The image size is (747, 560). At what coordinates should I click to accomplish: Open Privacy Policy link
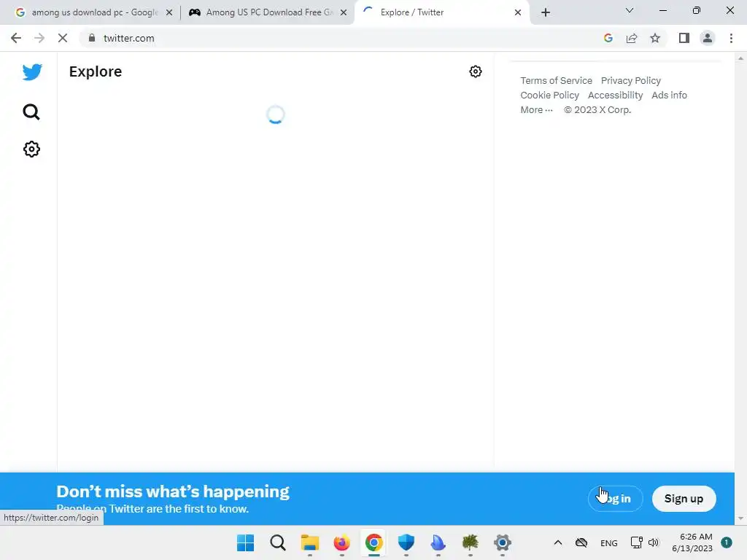click(x=631, y=80)
